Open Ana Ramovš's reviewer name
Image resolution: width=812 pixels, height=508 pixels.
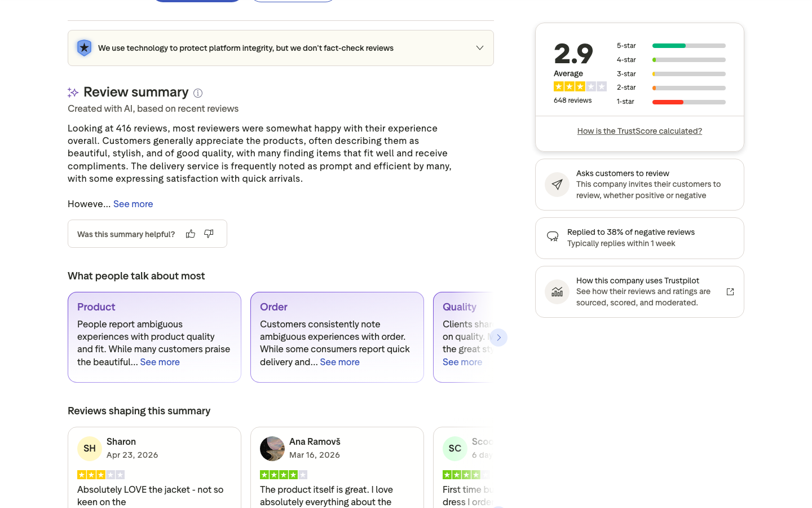(x=315, y=441)
